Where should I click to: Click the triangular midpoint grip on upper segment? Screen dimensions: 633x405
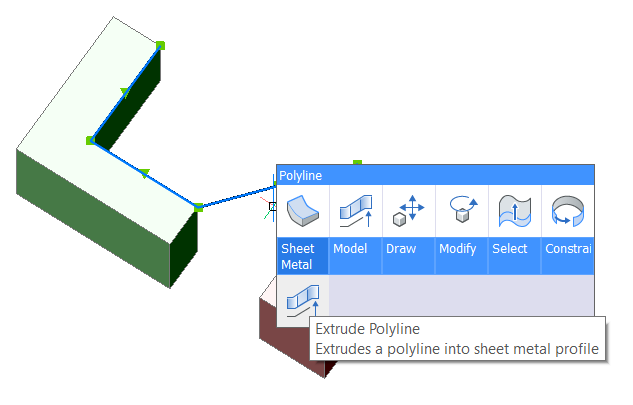point(124,92)
